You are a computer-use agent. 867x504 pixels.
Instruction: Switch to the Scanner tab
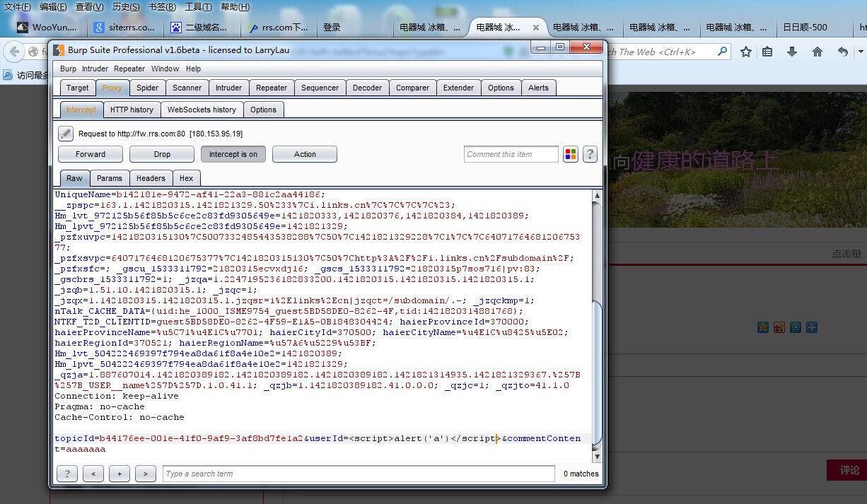click(x=187, y=88)
